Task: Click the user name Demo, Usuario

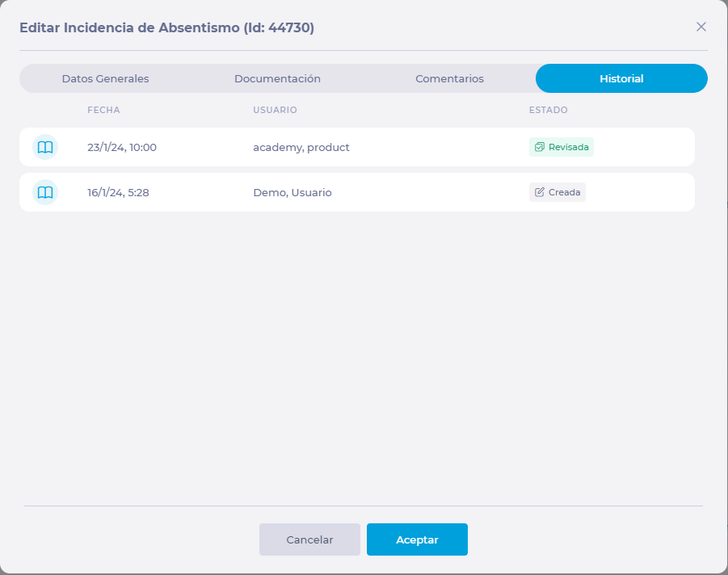Action: coord(292,192)
